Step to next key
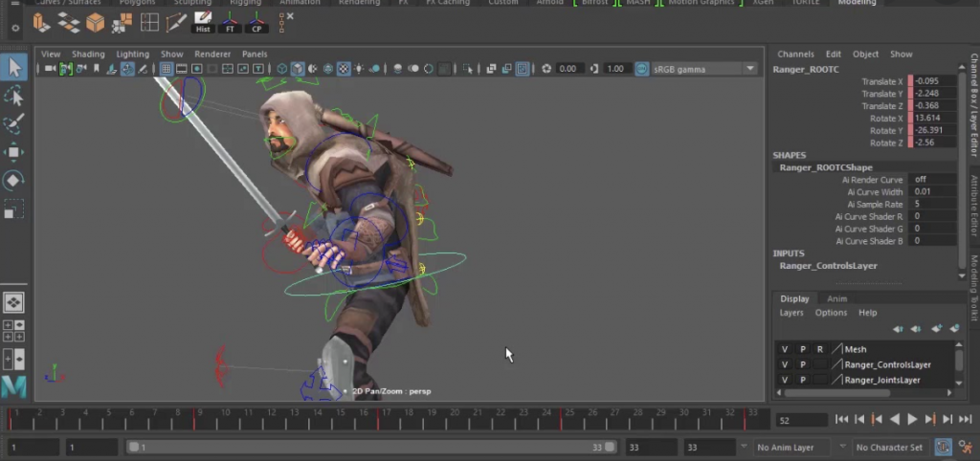The width and height of the screenshot is (980, 461). pos(930,419)
